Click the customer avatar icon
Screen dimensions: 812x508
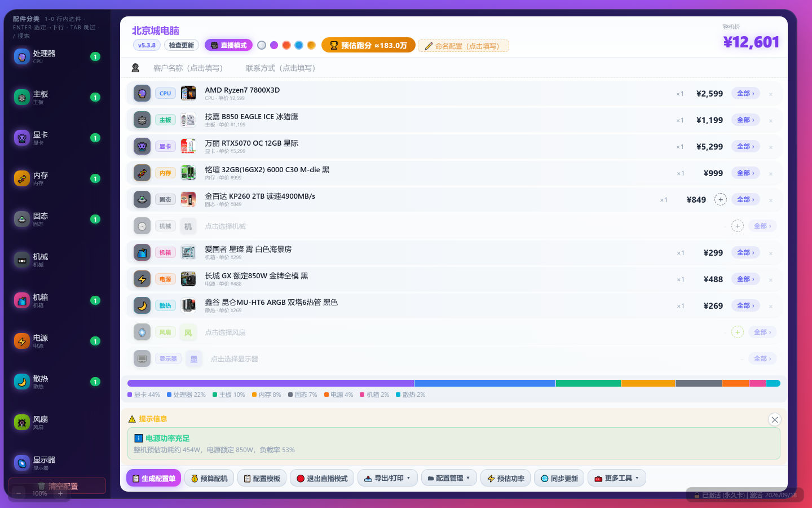point(135,68)
